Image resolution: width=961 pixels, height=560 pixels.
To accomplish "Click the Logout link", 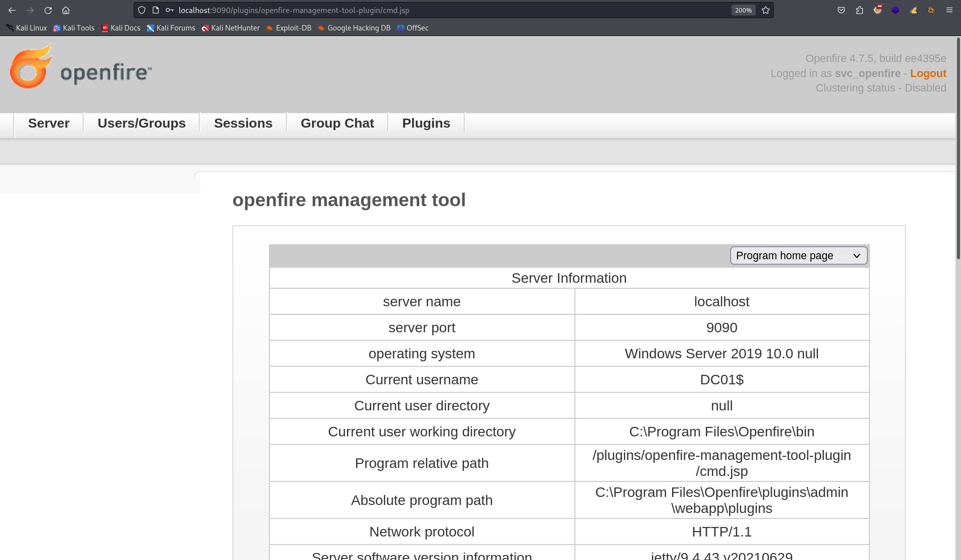I will click(x=928, y=74).
